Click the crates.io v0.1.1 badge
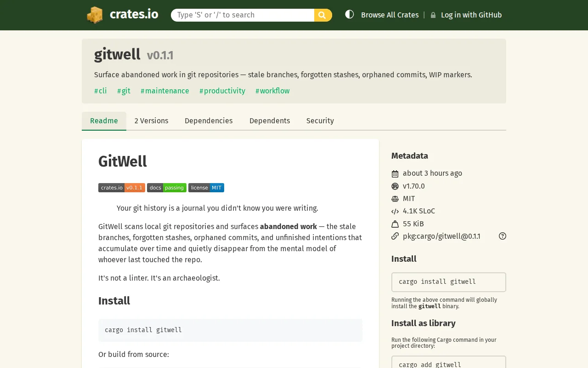 coord(122,188)
